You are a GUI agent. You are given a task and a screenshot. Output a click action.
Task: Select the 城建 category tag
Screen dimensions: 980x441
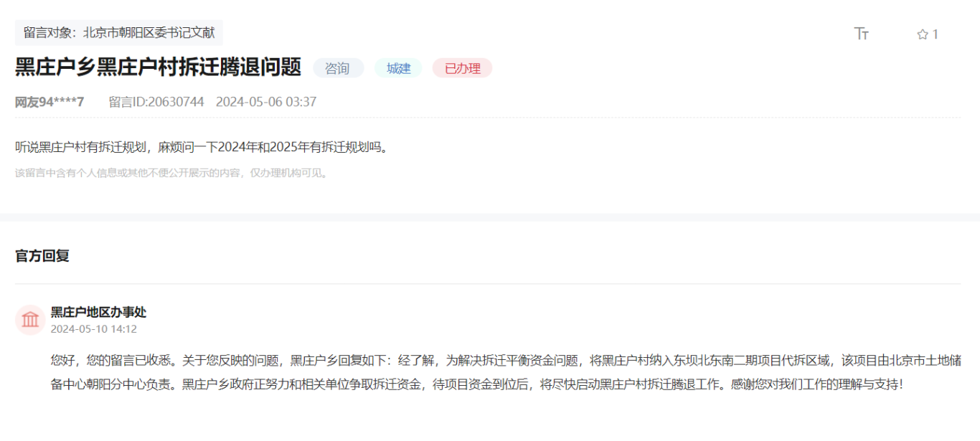[398, 68]
